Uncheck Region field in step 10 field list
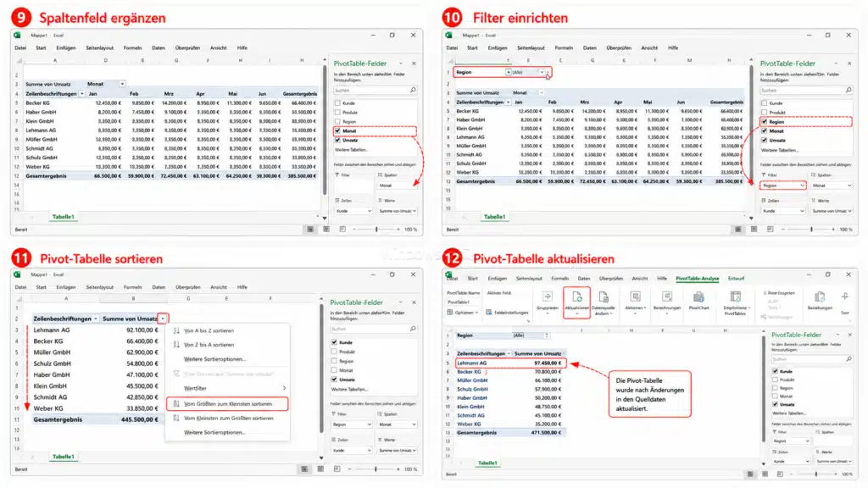Viewport: 868px width, 488px height. pos(764,122)
